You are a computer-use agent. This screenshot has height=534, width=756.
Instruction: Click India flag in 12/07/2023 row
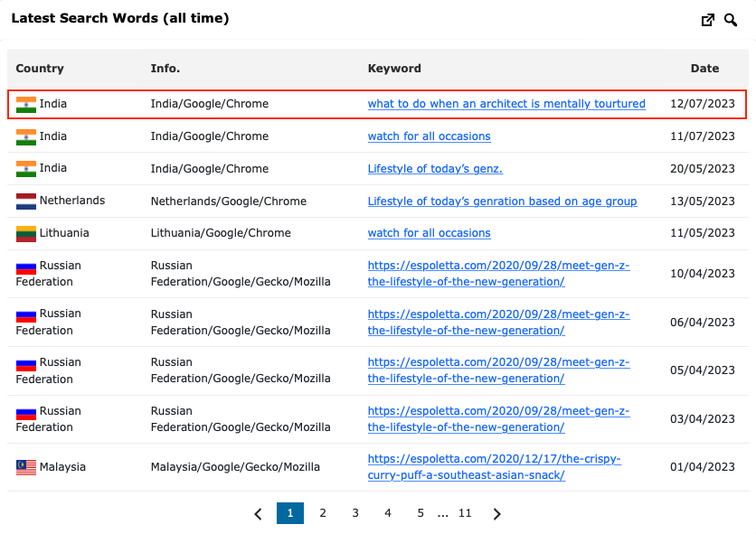coord(26,105)
